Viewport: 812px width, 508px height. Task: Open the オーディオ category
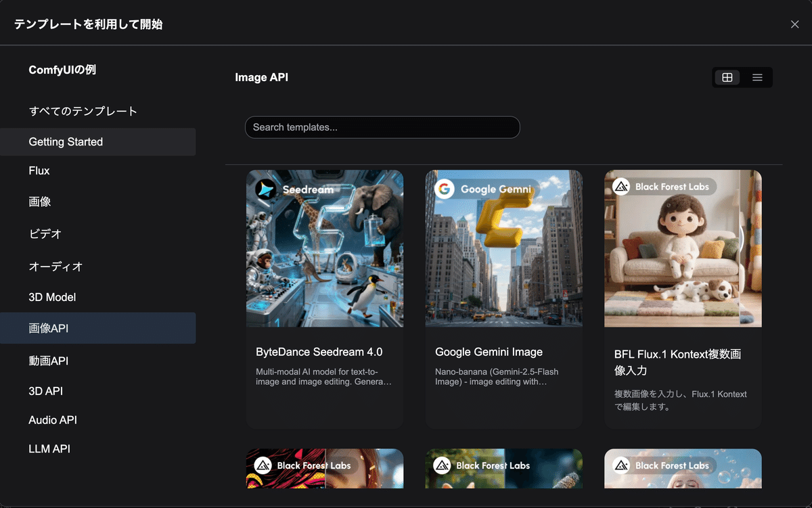pos(98,267)
